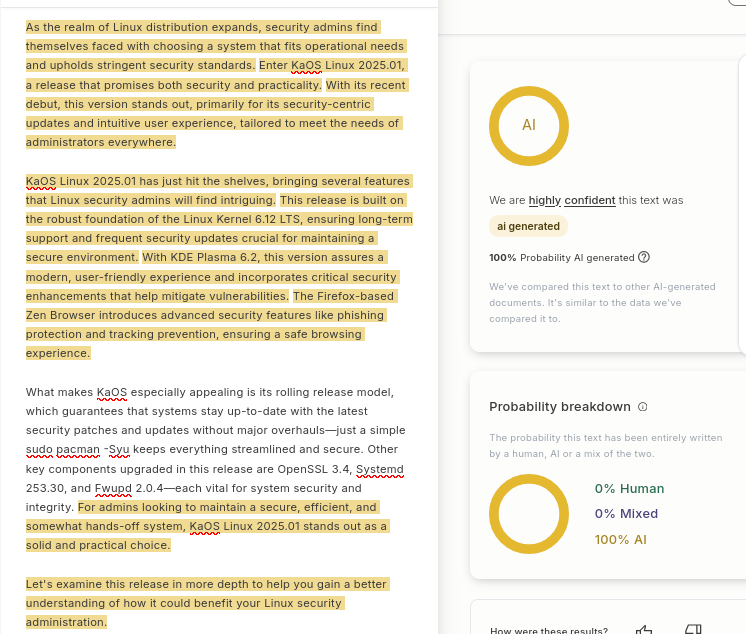Select the probability breakdown donut chart

pyautogui.click(x=528, y=513)
